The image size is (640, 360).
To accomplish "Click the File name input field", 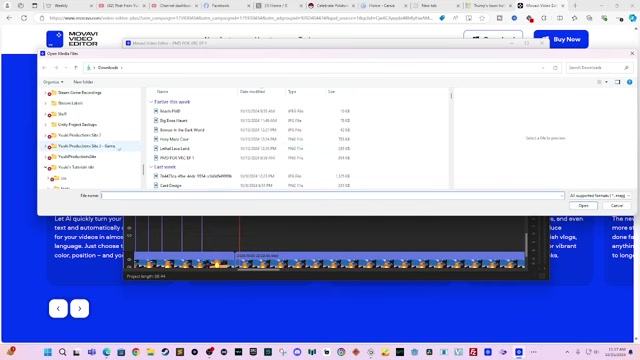I will coord(333,196).
